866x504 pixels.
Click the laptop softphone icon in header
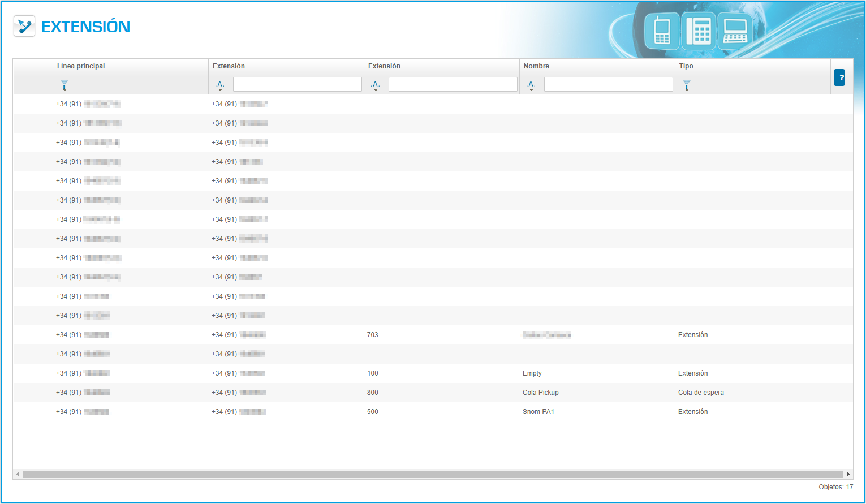coord(735,31)
